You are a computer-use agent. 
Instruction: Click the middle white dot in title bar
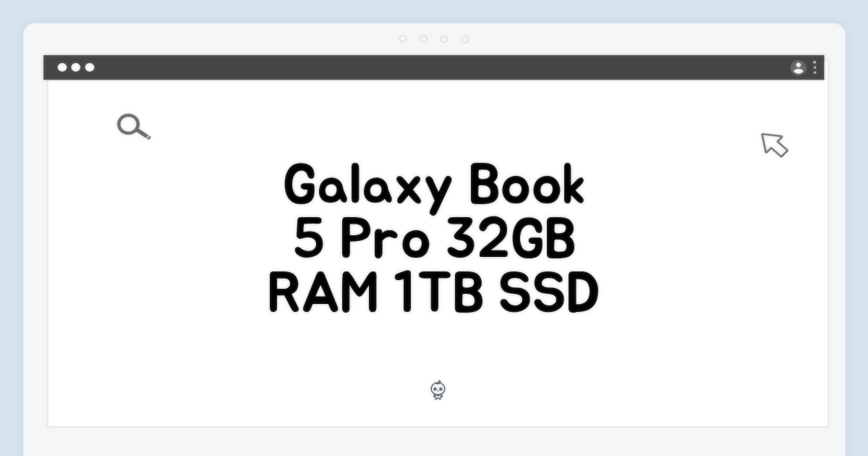(76, 67)
